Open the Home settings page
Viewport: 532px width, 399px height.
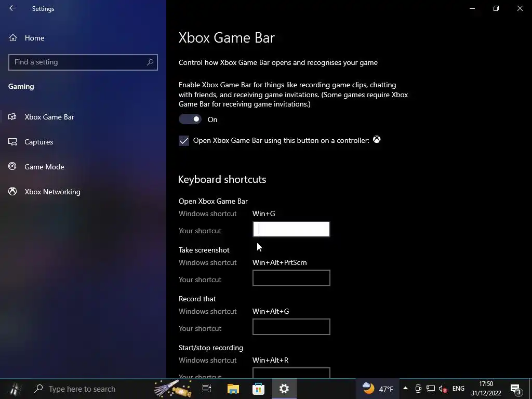coord(34,38)
